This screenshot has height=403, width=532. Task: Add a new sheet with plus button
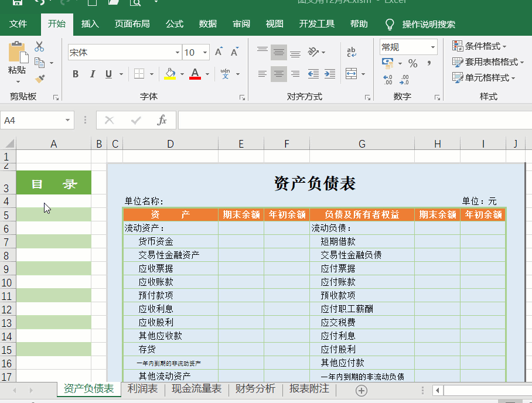click(x=362, y=390)
